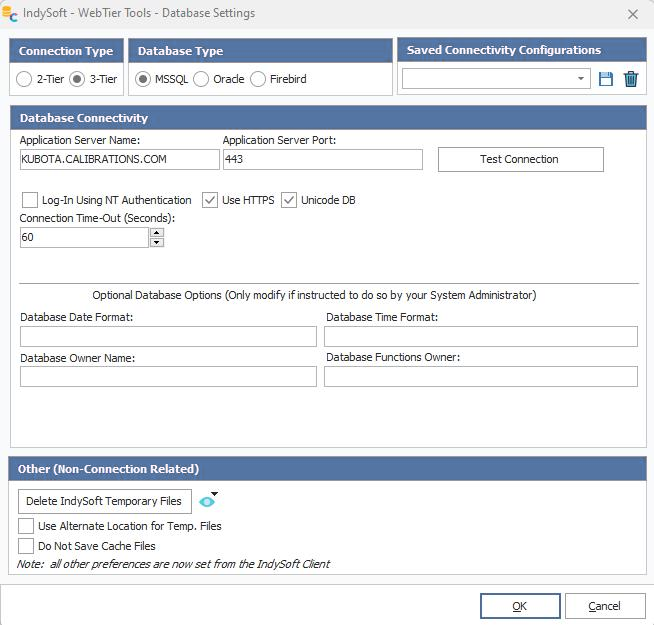Close the Database Settings window

coord(633,14)
